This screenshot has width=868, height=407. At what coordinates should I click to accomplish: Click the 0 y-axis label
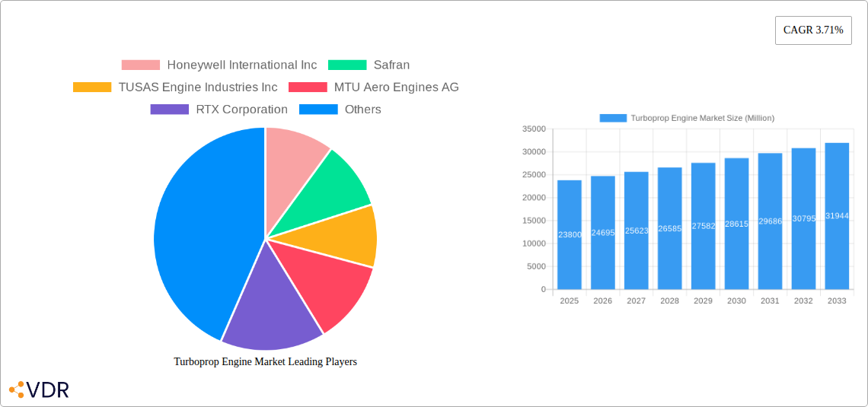[544, 289]
